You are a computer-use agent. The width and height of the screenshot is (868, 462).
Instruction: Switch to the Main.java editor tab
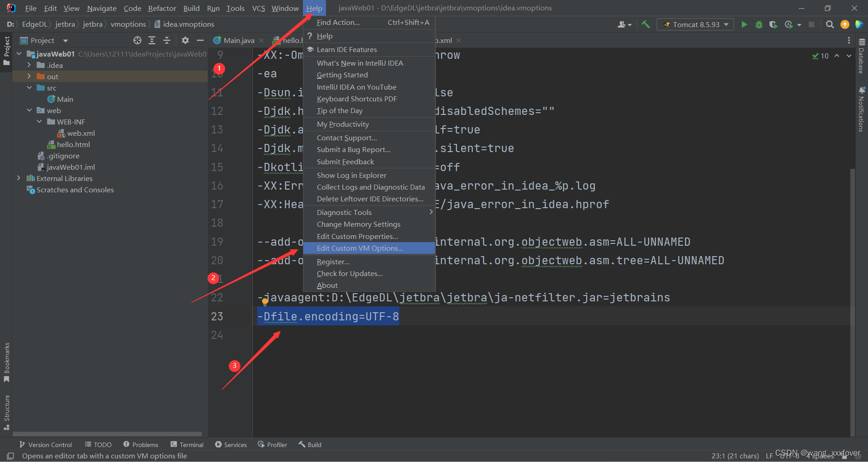(239, 40)
